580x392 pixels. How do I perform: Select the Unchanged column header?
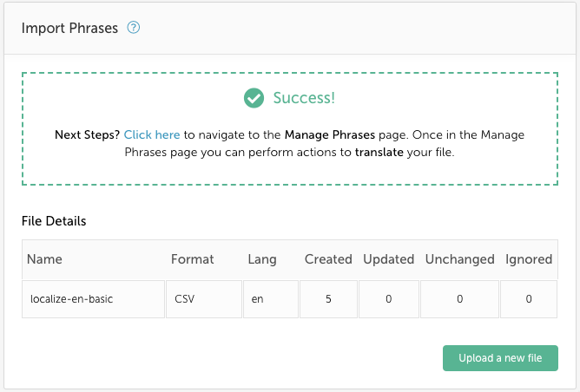460,259
